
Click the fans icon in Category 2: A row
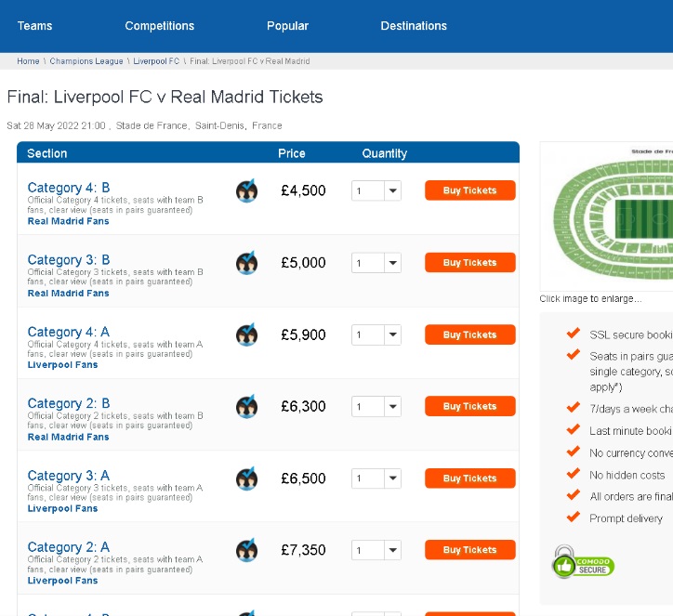coord(246,550)
